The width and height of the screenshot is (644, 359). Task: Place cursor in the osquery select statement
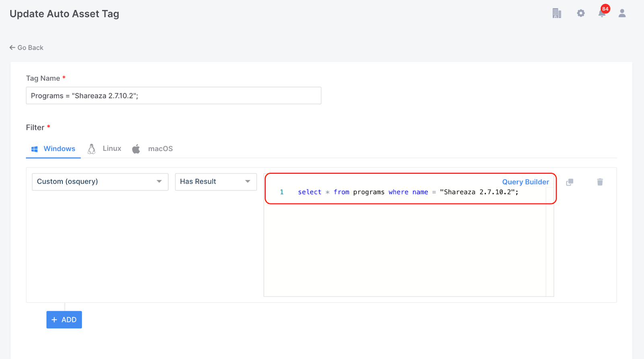(408, 192)
